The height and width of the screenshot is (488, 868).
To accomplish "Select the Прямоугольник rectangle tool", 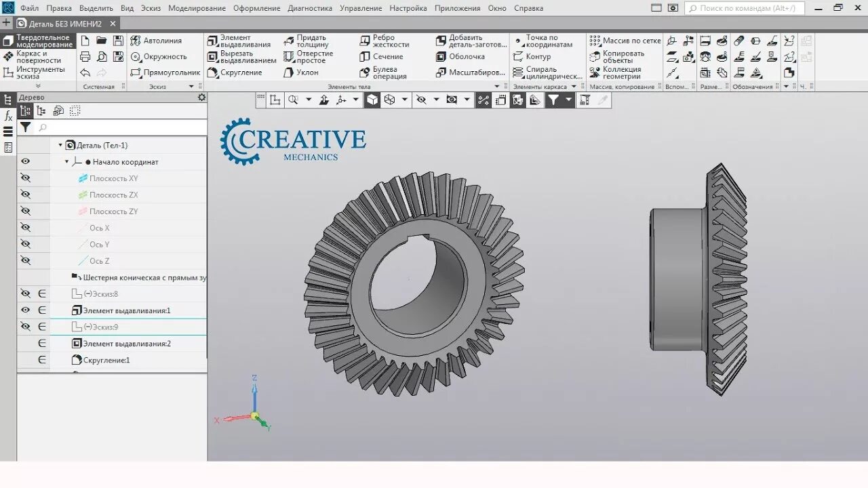I will pyautogui.click(x=165, y=73).
